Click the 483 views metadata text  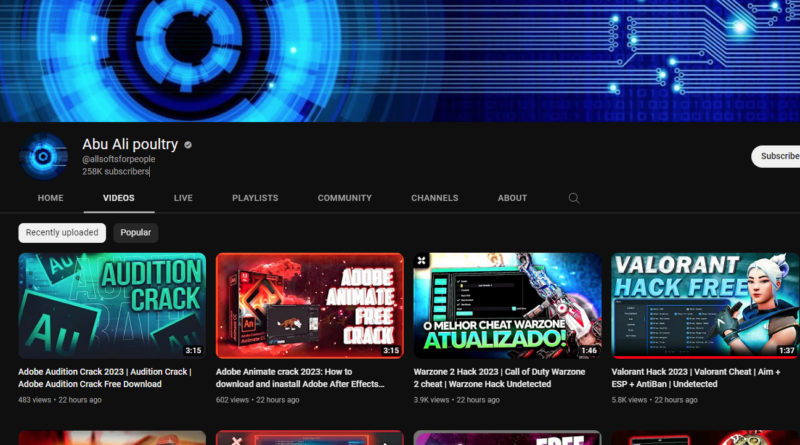35,400
